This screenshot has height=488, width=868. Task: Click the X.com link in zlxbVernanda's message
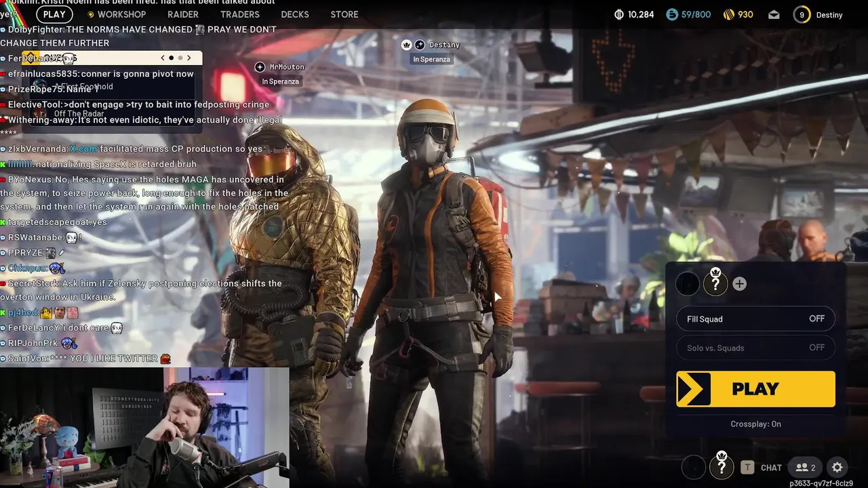click(83, 148)
